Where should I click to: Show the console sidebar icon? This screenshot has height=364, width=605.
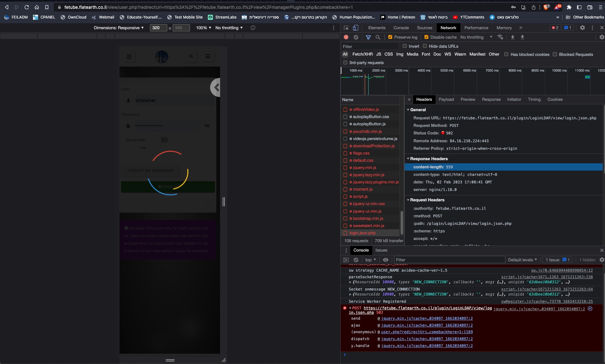pos(346,260)
